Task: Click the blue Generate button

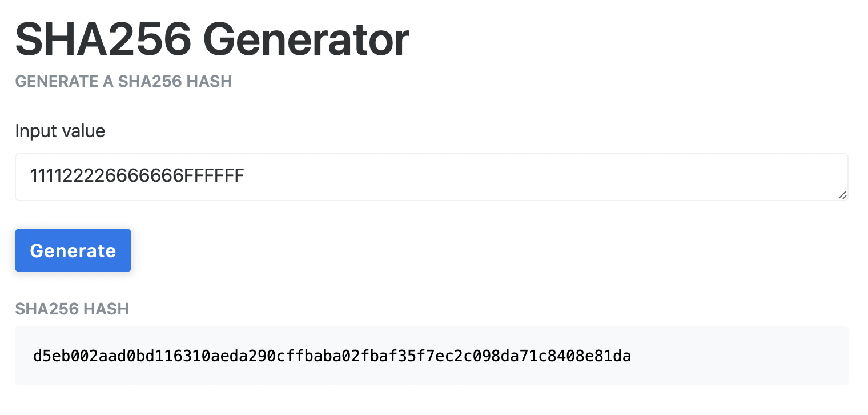Action: tap(73, 250)
